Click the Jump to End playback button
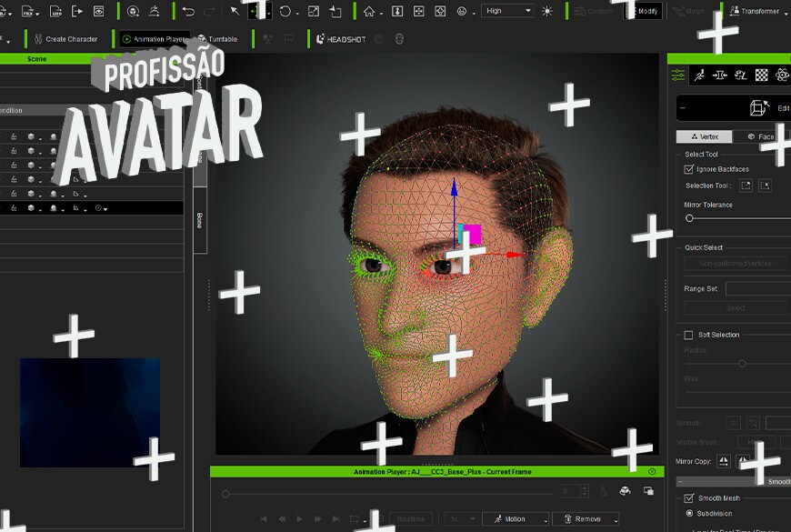The image size is (791, 532). pos(336,519)
